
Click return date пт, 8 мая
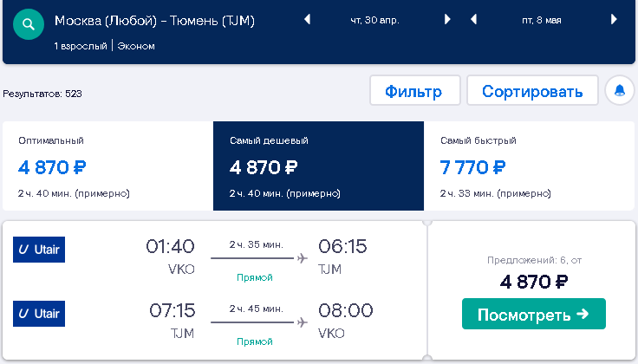(x=542, y=20)
